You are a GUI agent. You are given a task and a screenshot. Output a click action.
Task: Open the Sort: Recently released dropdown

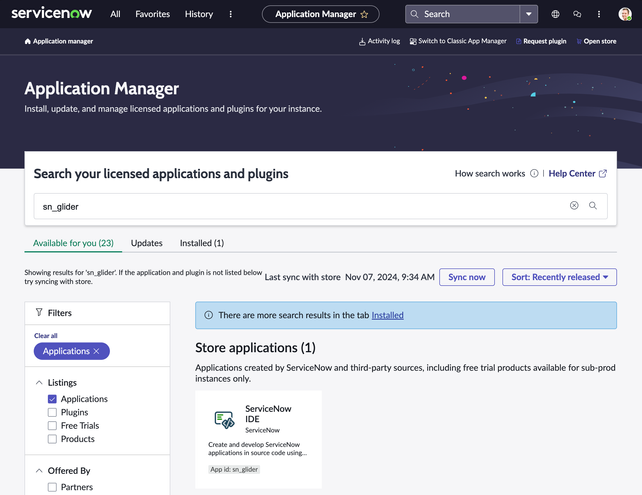click(x=559, y=277)
